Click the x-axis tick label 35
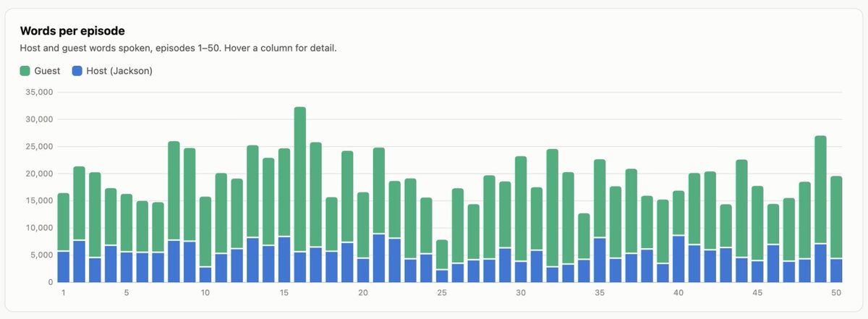The image size is (868, 319). point(600,293)
